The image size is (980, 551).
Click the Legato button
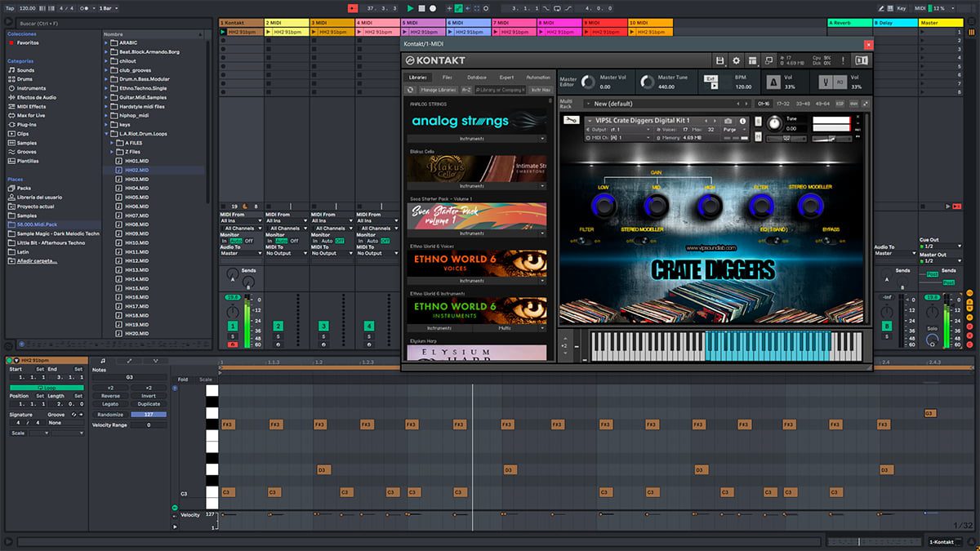pyautogui.click(x=110, y=404)
